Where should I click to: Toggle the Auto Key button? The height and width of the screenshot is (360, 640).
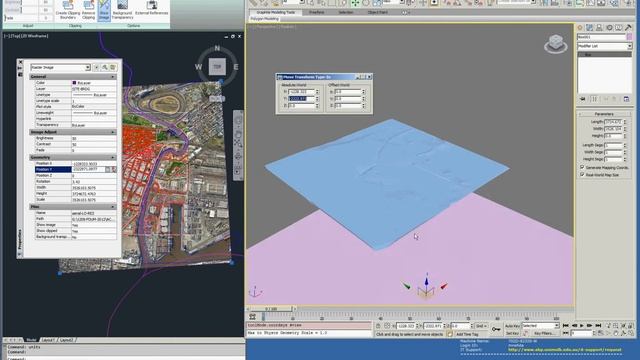512,326
